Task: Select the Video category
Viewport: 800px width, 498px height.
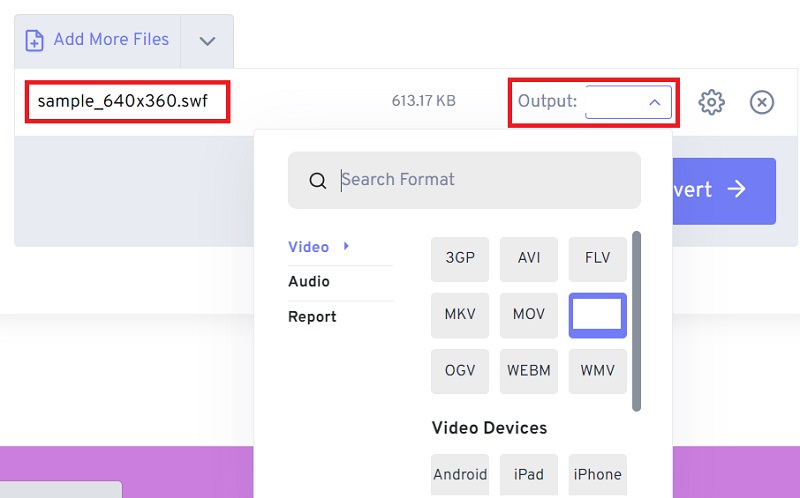Action: point(308,247)
